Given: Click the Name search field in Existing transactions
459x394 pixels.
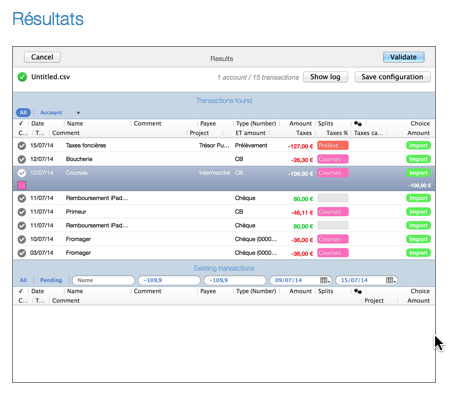Looking at the screenshot, I should pos(103,280).
